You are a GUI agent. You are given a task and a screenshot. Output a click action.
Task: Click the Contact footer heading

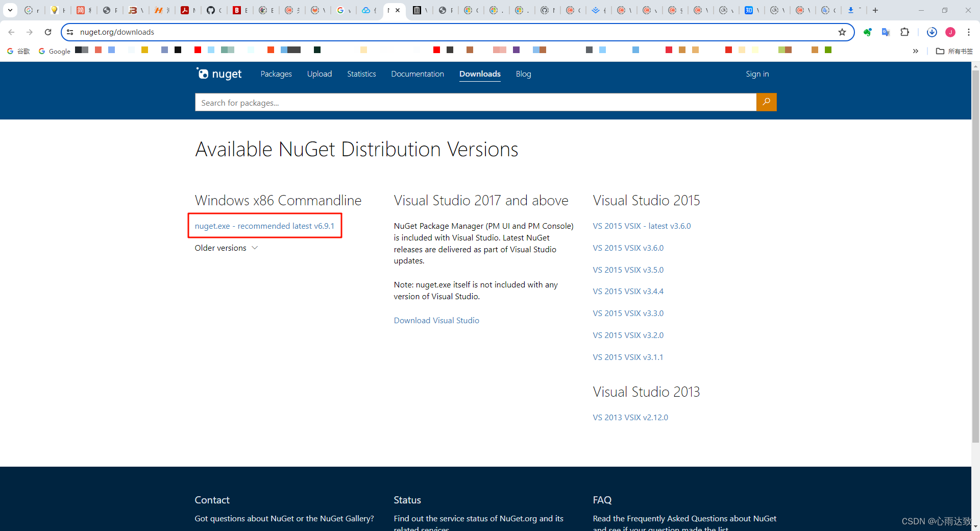coord(212,500)
